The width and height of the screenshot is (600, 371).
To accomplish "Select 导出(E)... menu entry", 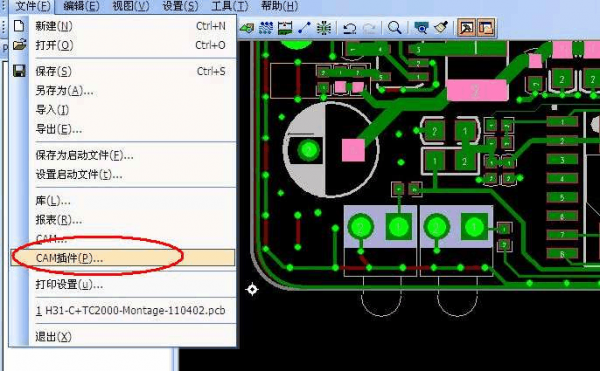I will (x=123, y=129).
